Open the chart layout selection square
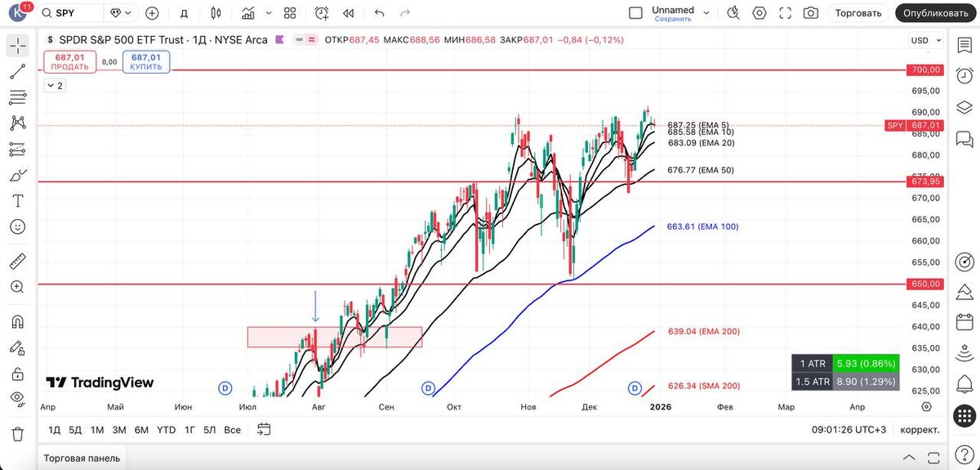This screenshot has width=980, height=470. click(x=635, y=13)
